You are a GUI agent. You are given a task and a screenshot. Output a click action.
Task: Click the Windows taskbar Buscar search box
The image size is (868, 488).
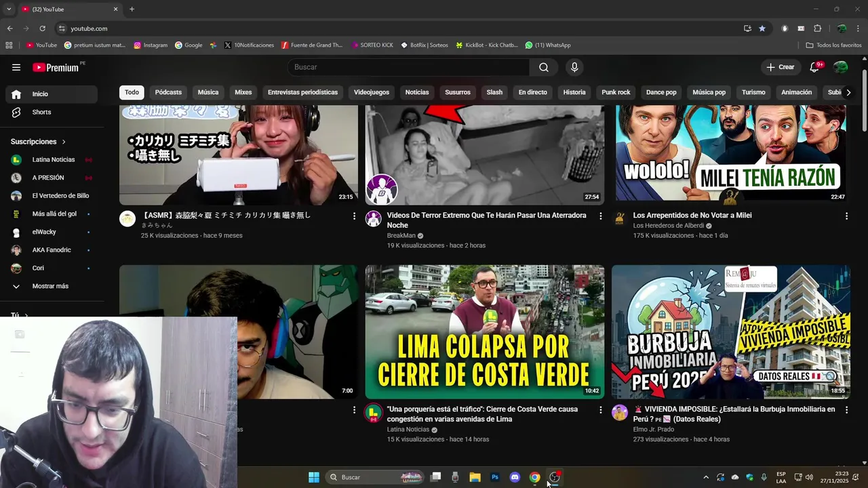click(376, 477)
